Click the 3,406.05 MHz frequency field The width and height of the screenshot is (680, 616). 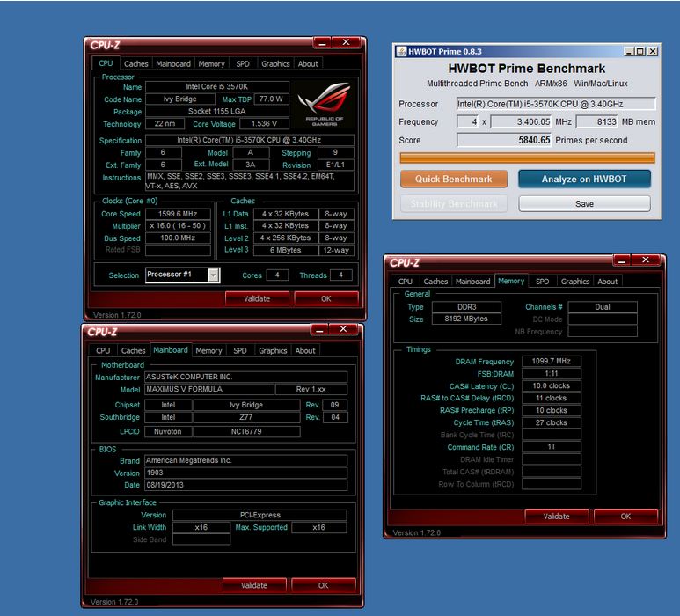[521, 122]
